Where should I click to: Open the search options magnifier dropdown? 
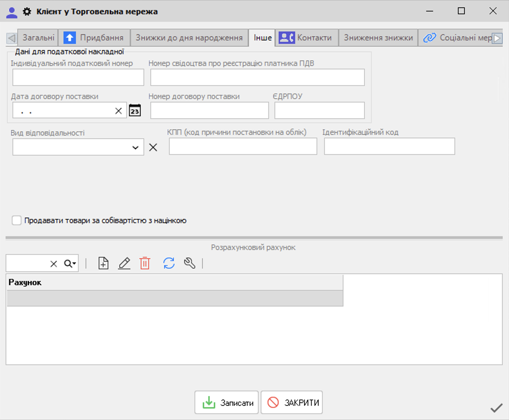pos(70,264)
